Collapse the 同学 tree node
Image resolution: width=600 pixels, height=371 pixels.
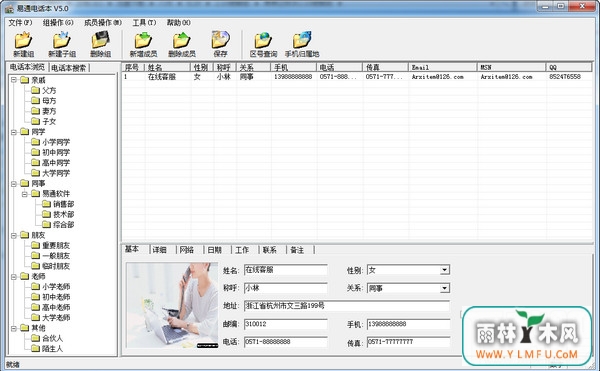[x=14, y=132]
